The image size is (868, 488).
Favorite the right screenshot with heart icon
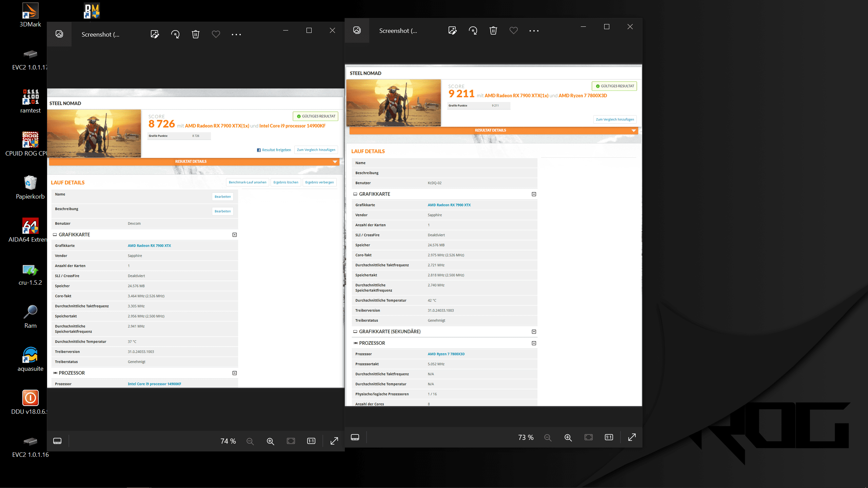coord(514,30)
